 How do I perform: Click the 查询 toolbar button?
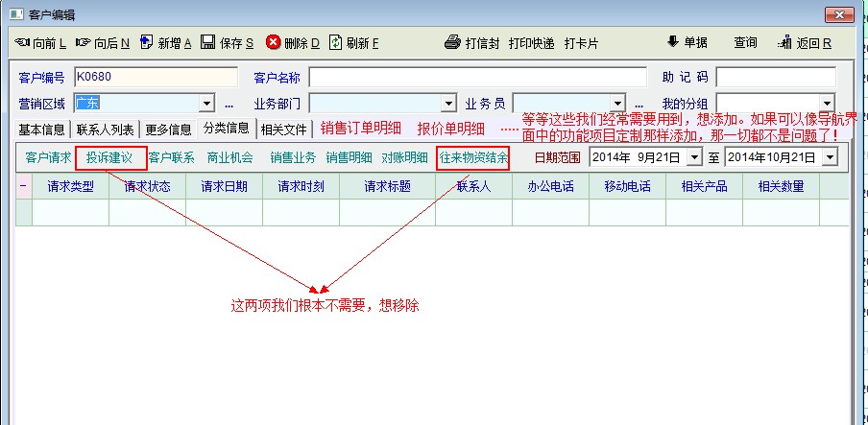coord(745,43)
